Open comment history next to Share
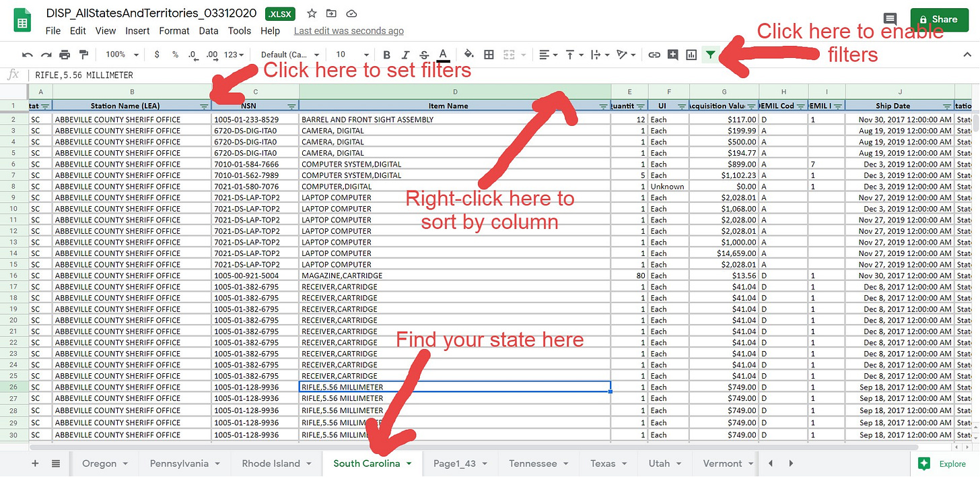Screen dimensions: 980x477 890,20
